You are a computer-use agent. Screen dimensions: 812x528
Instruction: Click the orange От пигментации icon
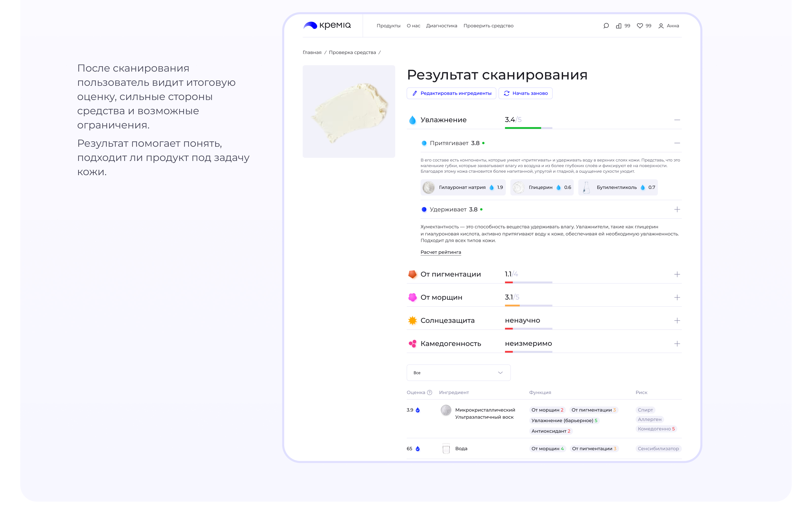coord(413,274)
